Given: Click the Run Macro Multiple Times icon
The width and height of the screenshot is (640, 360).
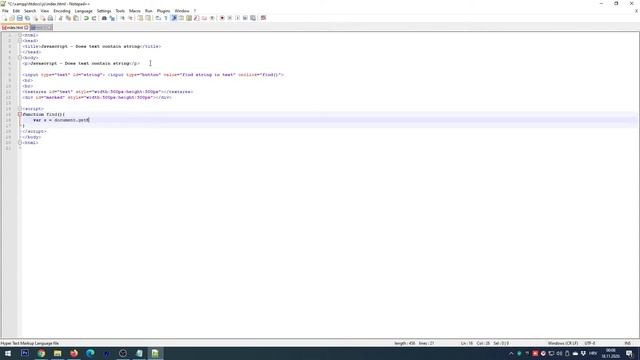Looking at the screenshot, I should [x=245, y=18].
